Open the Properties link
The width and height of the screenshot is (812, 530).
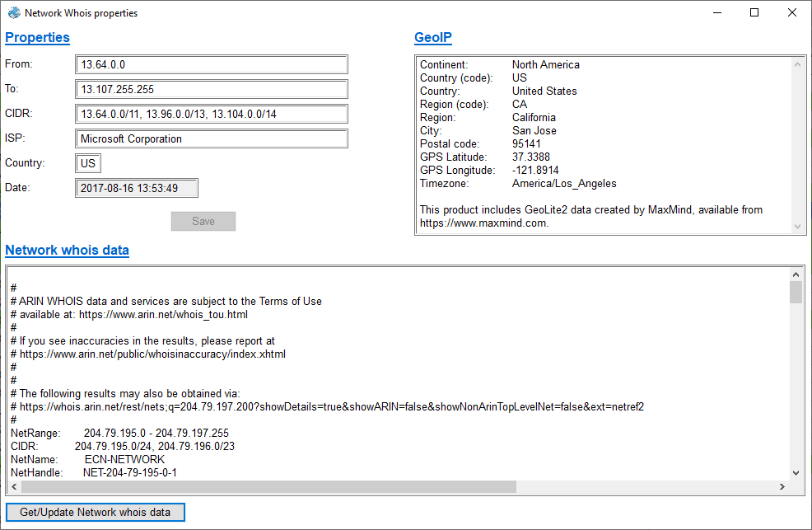point(37,37)
